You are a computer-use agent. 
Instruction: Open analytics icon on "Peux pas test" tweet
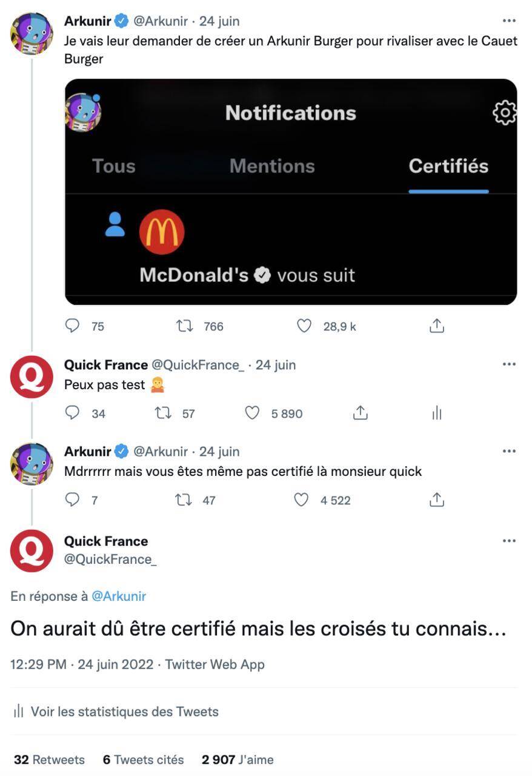[436, 413]
